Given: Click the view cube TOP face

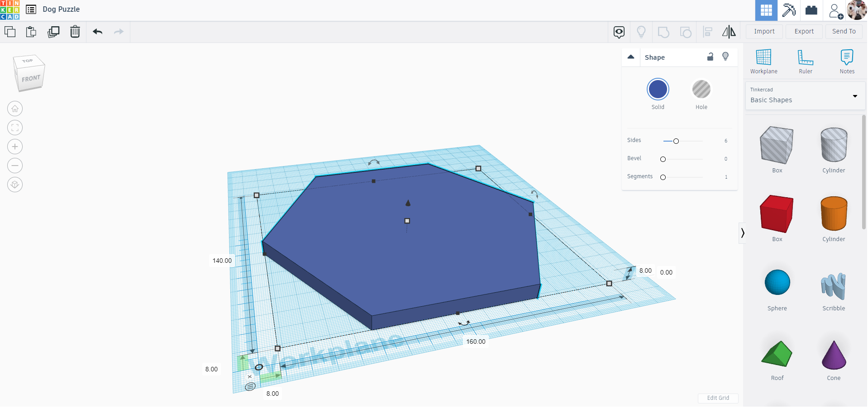Looking at the screenshot, I should pos(28,61).
